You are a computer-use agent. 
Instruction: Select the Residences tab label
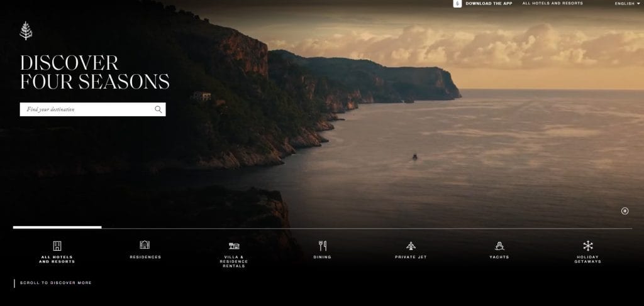(x=145, y=257)
